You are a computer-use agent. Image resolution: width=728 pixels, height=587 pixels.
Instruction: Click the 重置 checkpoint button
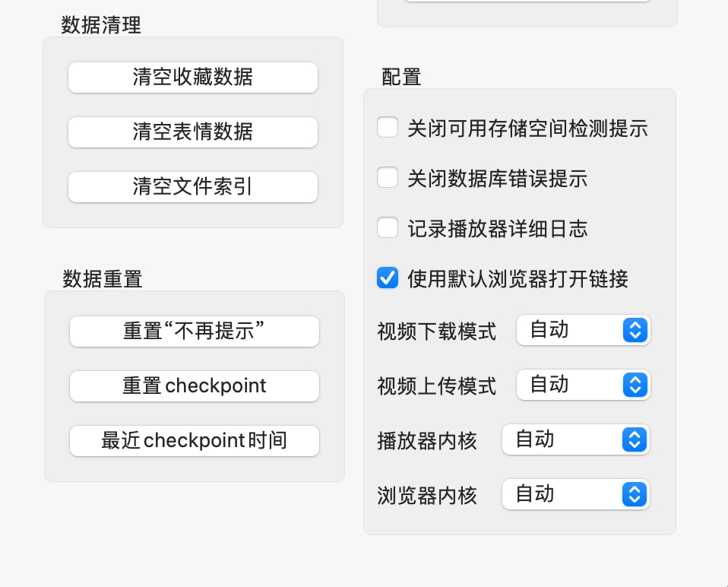194,386
